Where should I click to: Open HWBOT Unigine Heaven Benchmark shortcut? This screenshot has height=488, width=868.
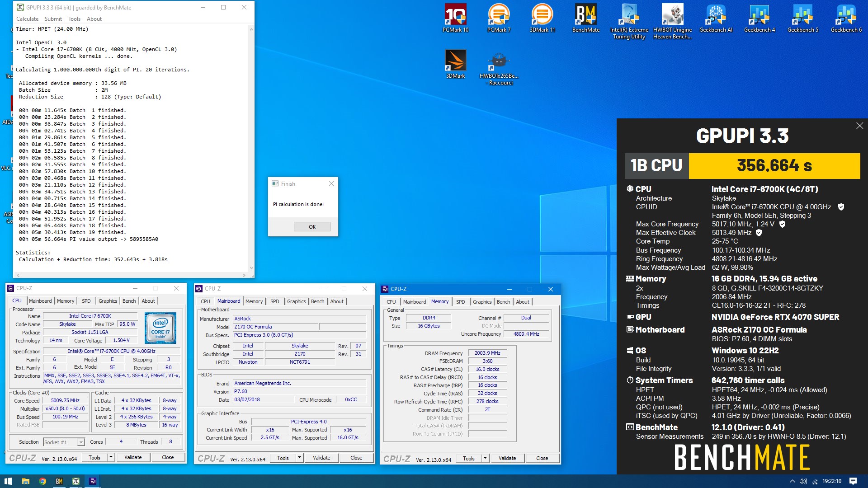(672, 21)
